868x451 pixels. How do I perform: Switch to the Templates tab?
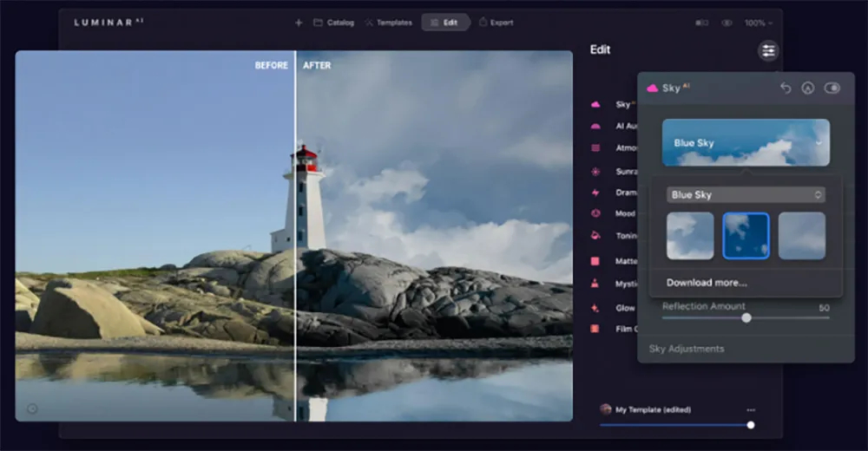pyautogui.click(x=389, y=23)
